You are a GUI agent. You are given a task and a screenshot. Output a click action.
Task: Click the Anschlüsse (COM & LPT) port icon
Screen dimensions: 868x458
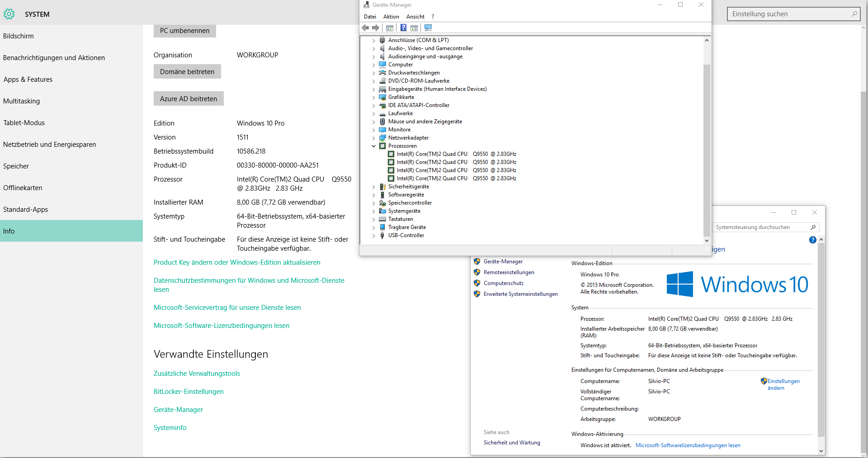[382, 40]
